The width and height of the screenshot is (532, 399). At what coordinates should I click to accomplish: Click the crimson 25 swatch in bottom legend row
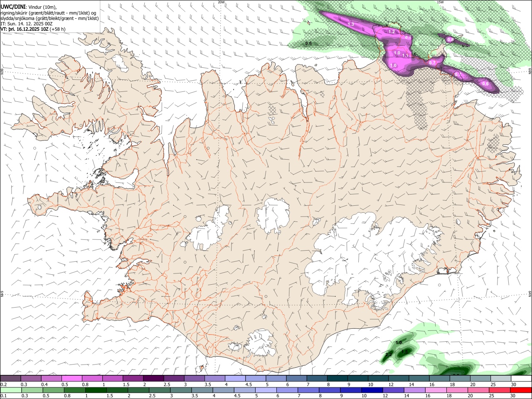click(x=500, y=390)
